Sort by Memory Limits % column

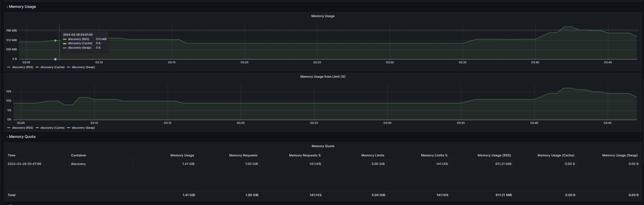pos(434,155)
